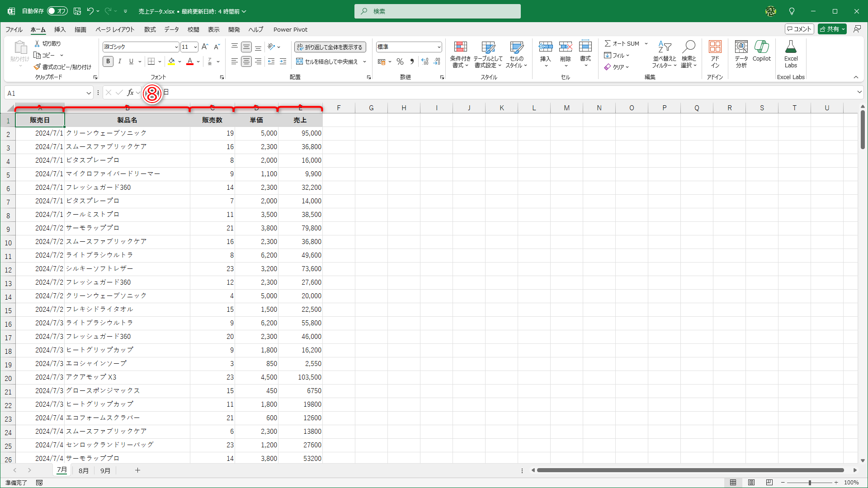Click the Data Analysis icon
Screen dimensions: 868x488
[741, 53]
